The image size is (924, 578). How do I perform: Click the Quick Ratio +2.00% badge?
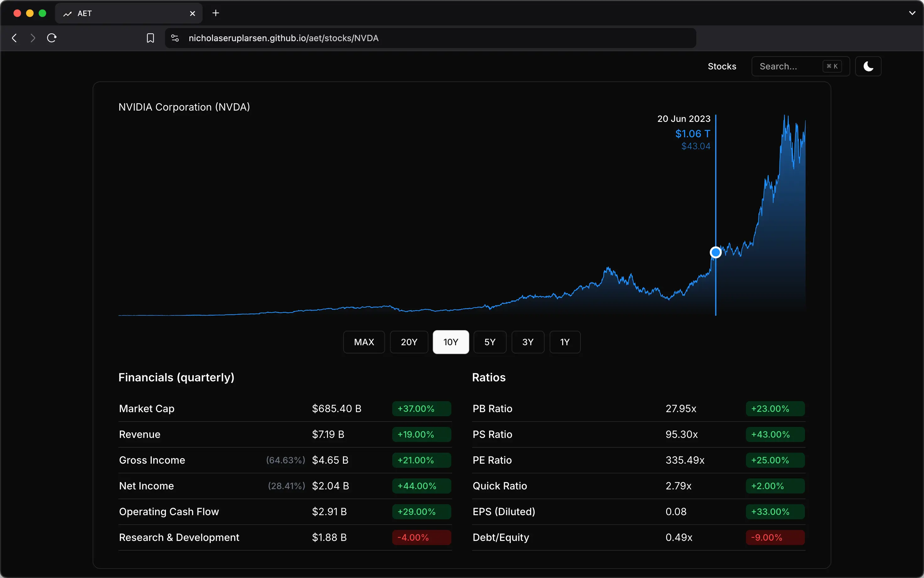coord(775,486)
